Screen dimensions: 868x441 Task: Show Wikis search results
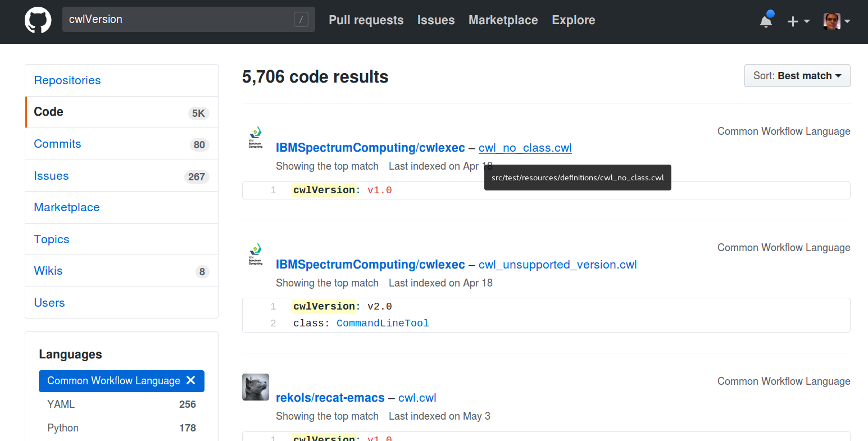point(121,271)
